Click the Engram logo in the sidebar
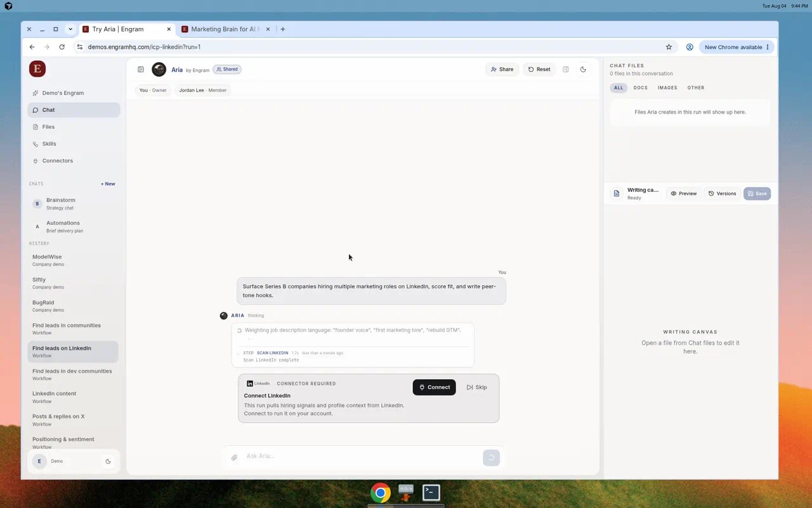 coord(37,69)
